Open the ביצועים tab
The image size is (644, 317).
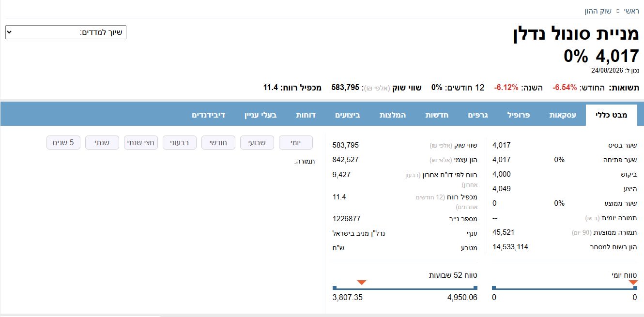click(x=348, y=115)
